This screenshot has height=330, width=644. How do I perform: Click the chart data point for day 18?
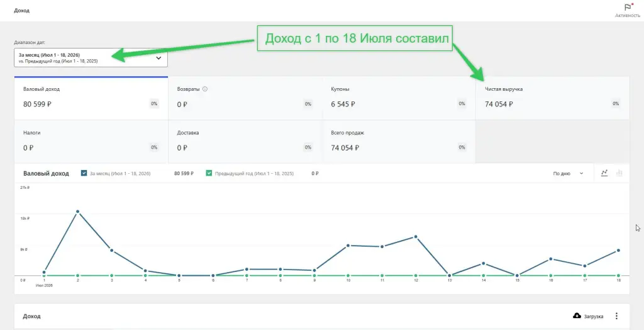coord(619,250)
